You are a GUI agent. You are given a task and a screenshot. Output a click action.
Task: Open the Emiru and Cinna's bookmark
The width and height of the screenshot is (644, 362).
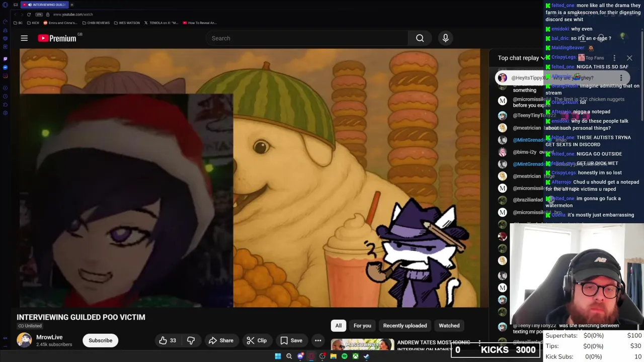[60, 23]
